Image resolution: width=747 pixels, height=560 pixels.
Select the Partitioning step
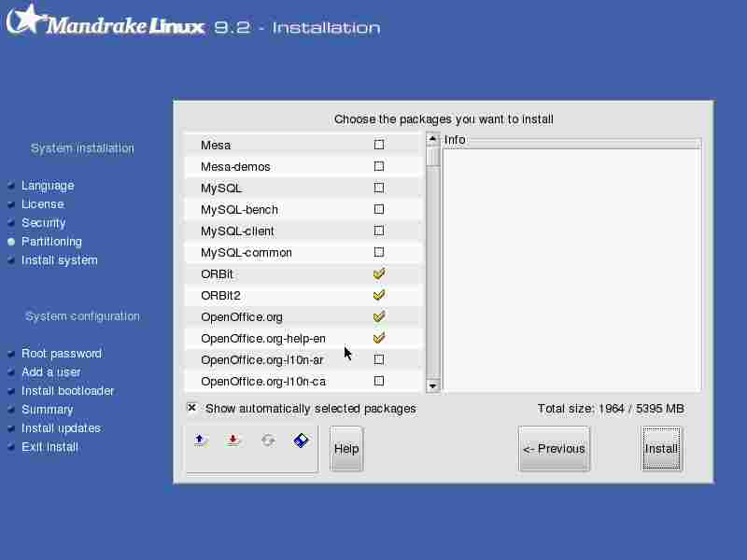point(51,242)
